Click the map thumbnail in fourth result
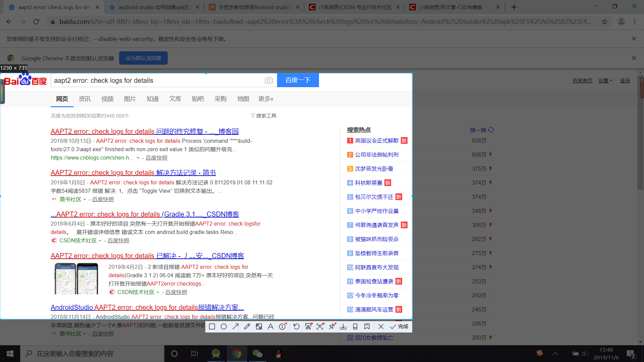644x362 pixels. [76, 279]
